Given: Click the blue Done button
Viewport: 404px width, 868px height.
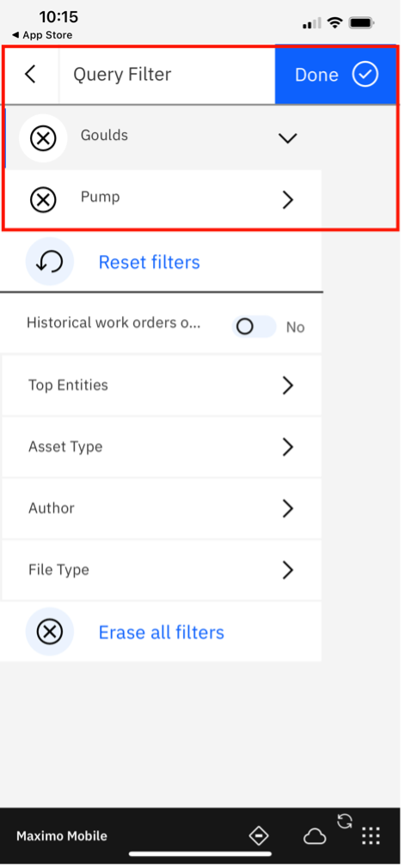Looking at the screenshot, I should [x=336, y=74].
